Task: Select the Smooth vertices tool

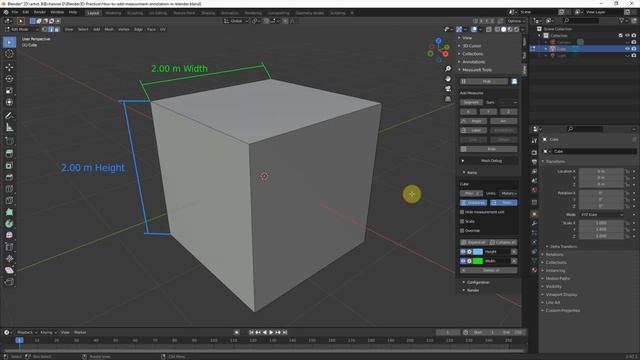Action: [x=9, y=235]
